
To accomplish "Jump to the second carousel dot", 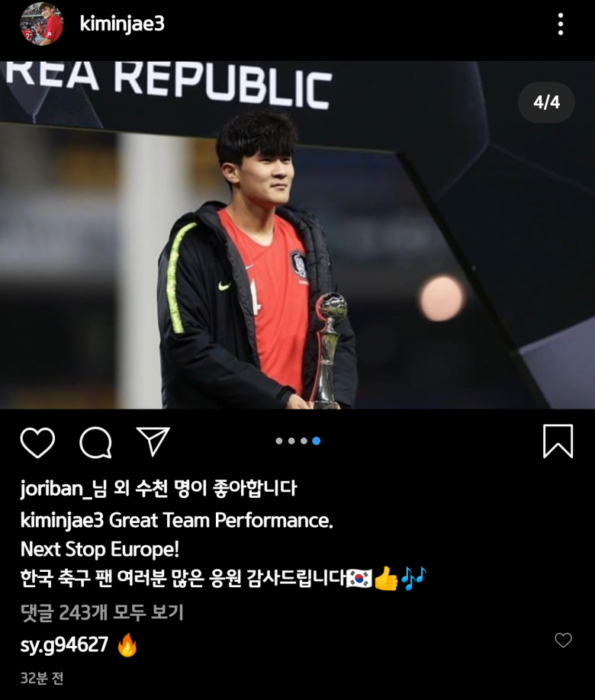I will (x=291, y=441).
